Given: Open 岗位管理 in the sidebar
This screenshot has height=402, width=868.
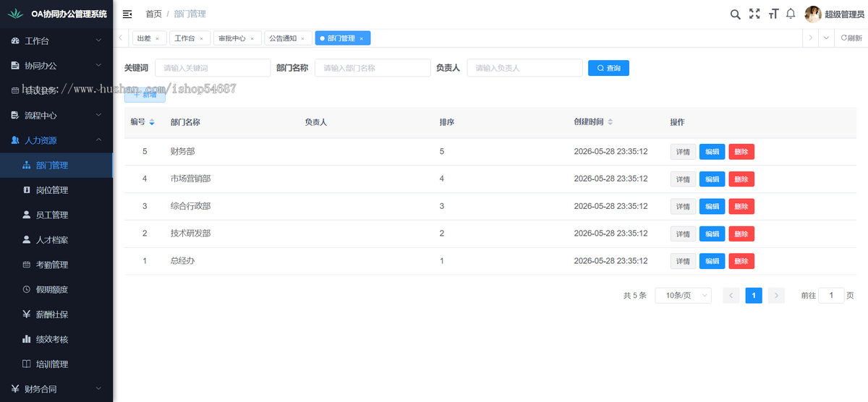Looking at the screenshot, I should 56,190.
